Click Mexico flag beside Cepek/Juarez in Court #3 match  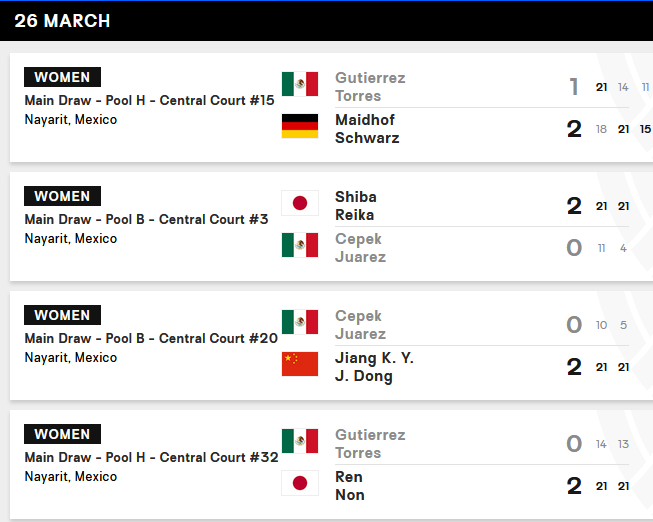[x=300, y=245]
